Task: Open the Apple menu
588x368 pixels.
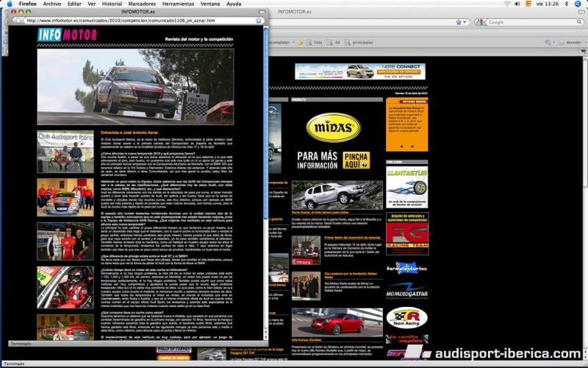Action: [10, 4]
